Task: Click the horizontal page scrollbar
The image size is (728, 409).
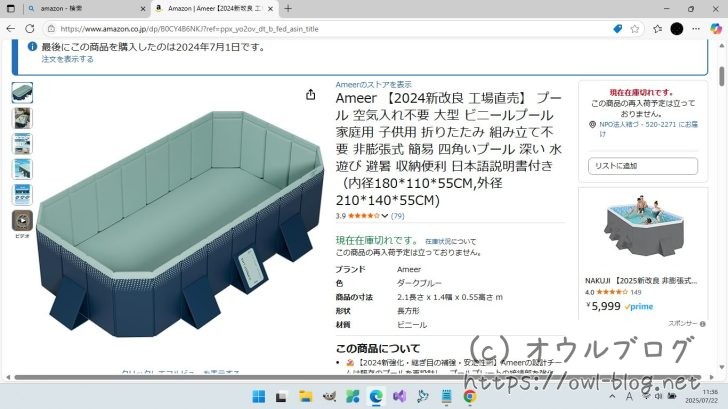Action: pos(358,377)
